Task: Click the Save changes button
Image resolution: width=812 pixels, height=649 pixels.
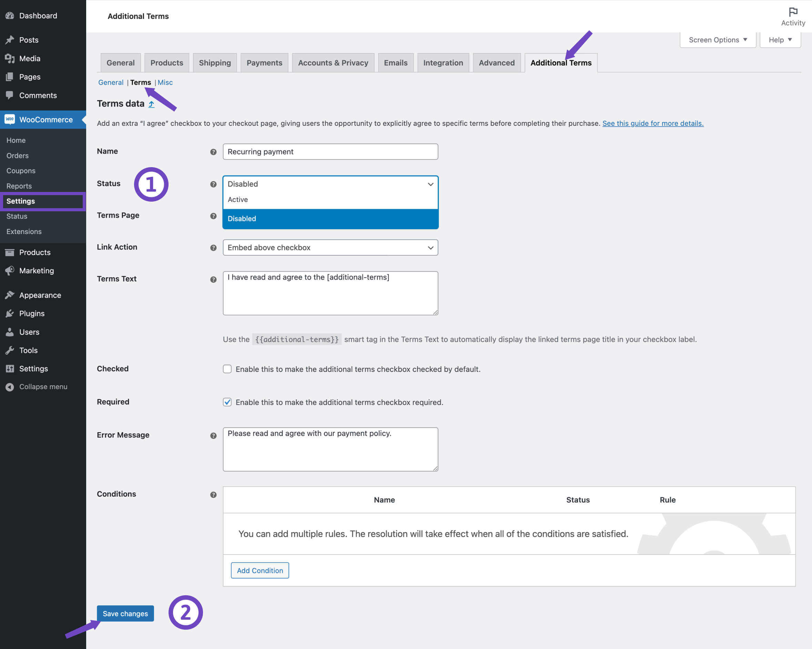Action: click(x=125, y=613)
